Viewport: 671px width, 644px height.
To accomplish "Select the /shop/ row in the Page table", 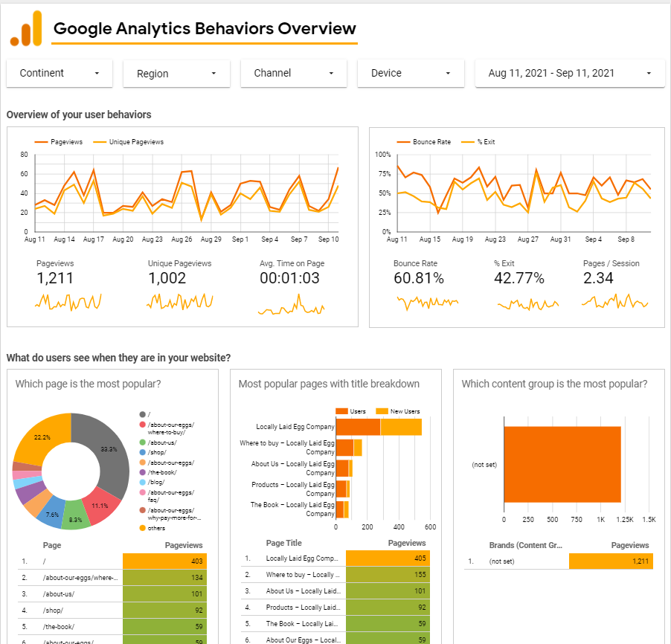I will 112,611.
